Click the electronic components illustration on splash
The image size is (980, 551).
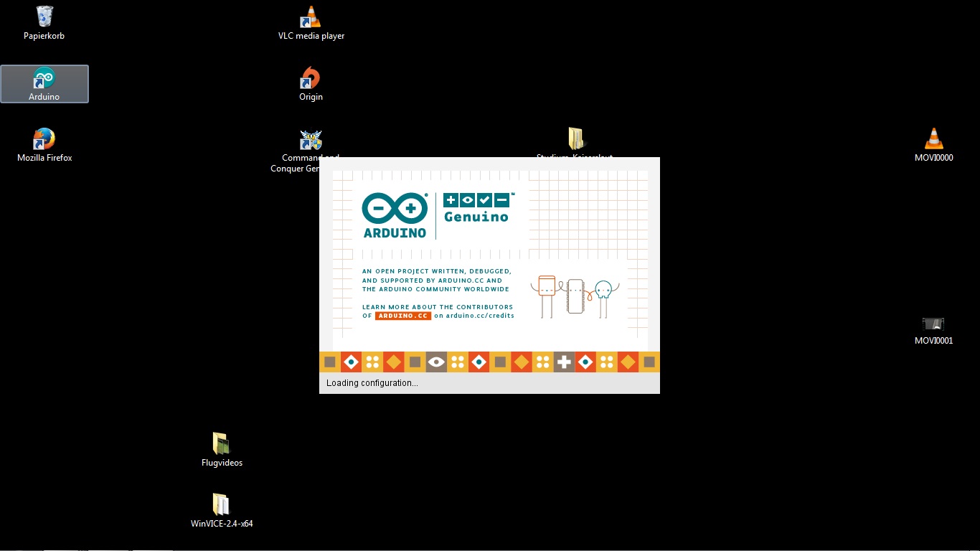pos(575,296)
